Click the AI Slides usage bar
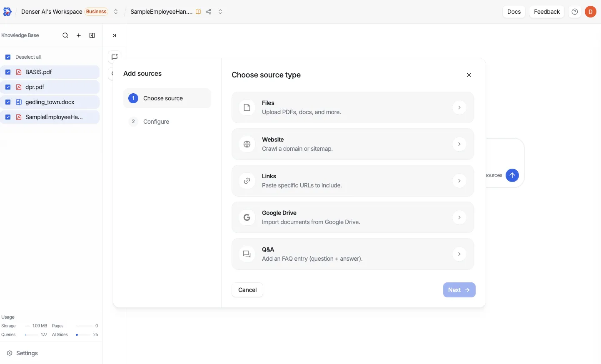This screenshot has width=601, height=364. tap(83, 334)
